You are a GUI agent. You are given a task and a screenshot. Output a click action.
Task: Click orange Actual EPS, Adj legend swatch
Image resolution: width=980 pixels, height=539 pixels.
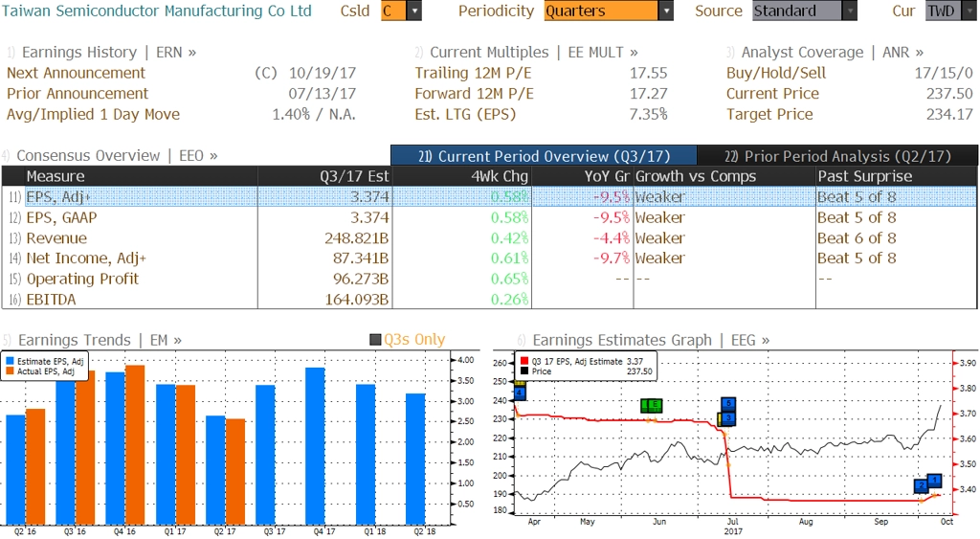[x=10, y=371]
